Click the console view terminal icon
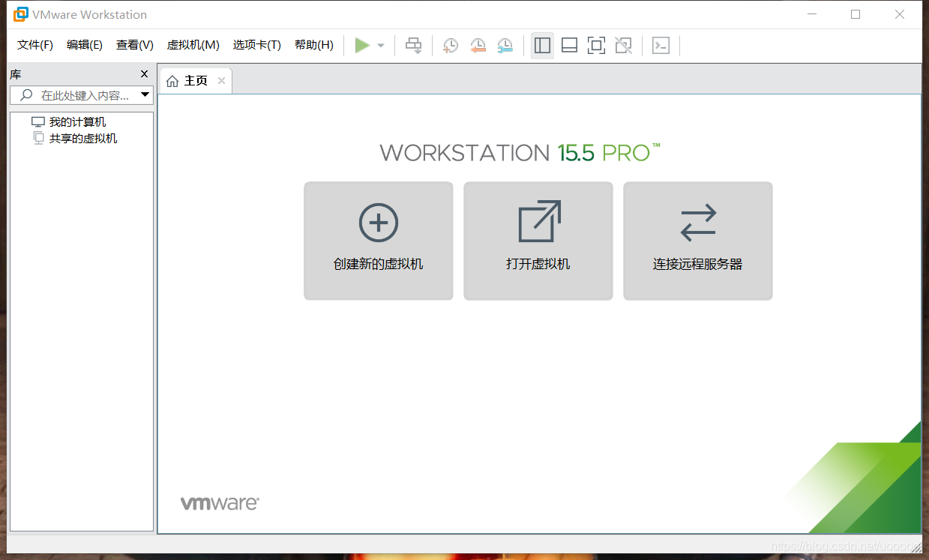This screenshot has width=929, height=560. pos(661,46)
